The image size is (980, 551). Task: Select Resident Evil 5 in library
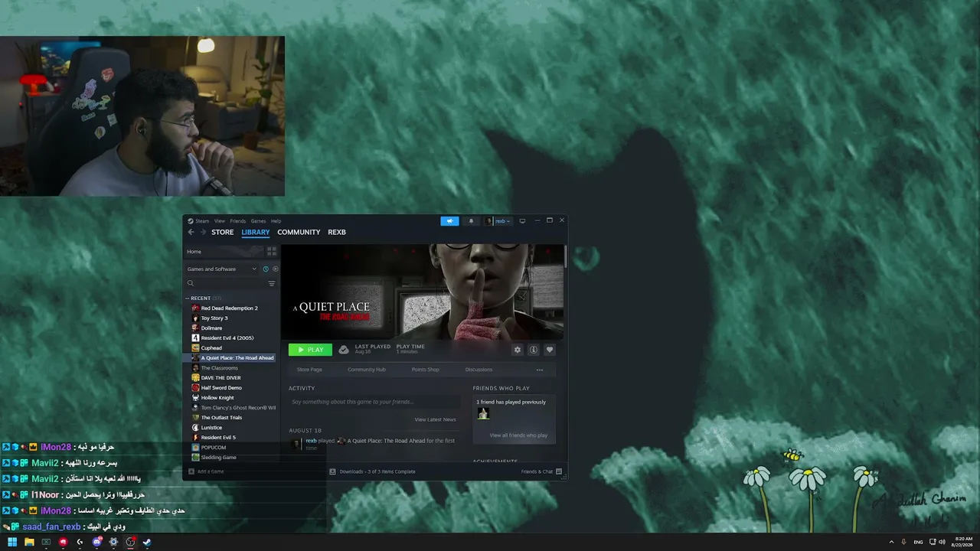pyautogui.click(x=218, y=438)
